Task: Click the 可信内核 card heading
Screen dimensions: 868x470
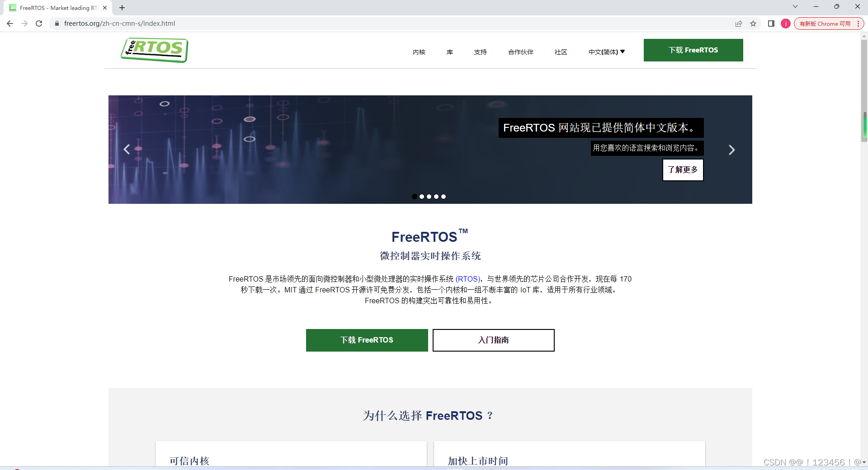Action: (x=189, y=461)
